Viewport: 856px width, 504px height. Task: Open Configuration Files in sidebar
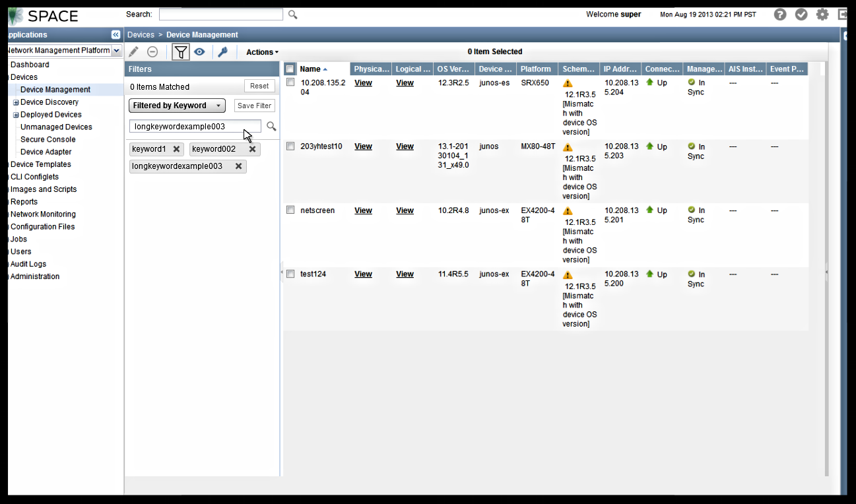click(x=42, y=227)
